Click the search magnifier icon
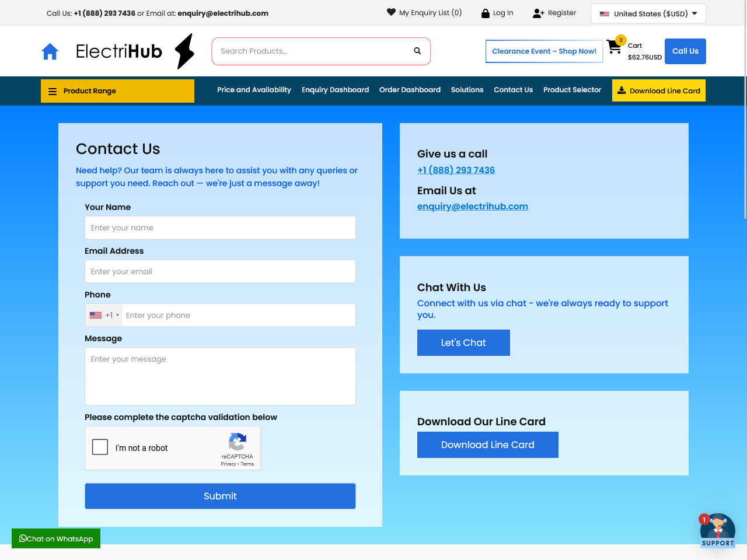747x560 pixels. coord(417,51)
